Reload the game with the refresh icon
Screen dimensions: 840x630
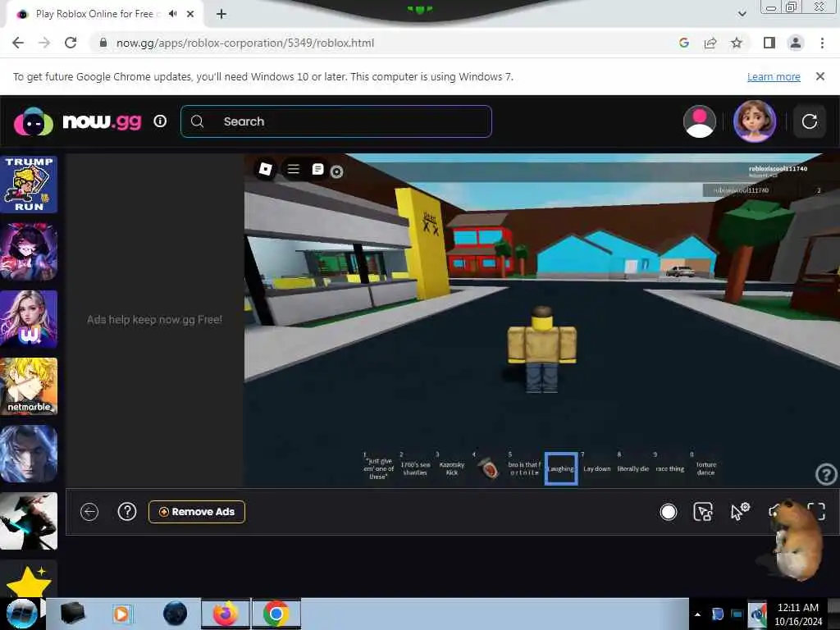pyautogui.click(x=809, y=121)
